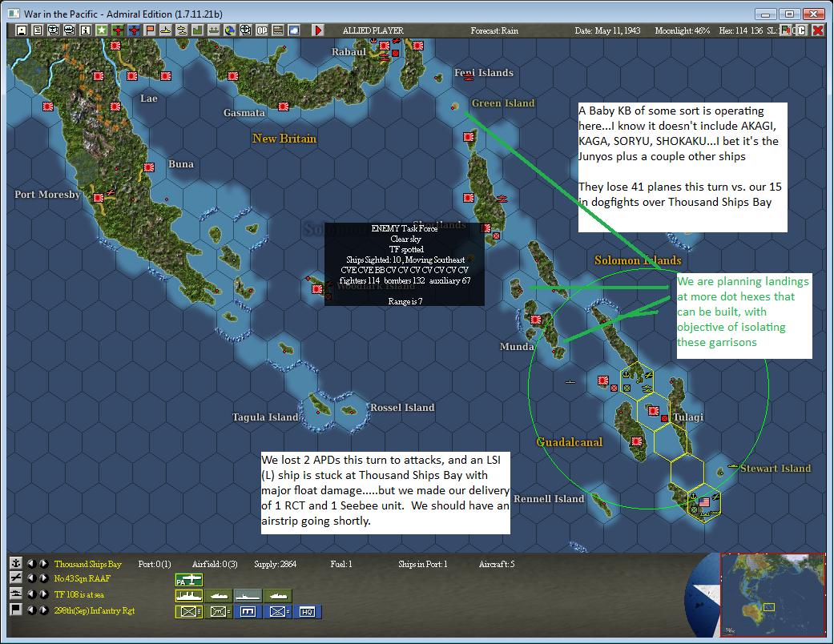Click the info 'i' toolbar icon

[x=85, y=30]
